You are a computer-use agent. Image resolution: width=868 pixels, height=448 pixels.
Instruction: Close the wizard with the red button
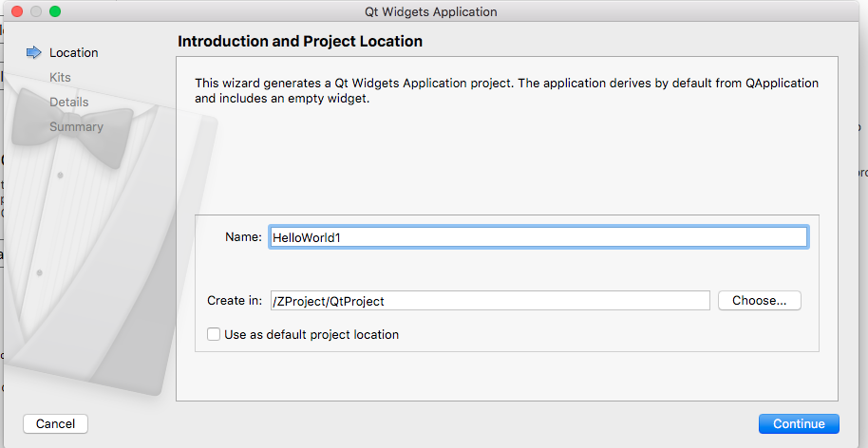tap(17, 11)
